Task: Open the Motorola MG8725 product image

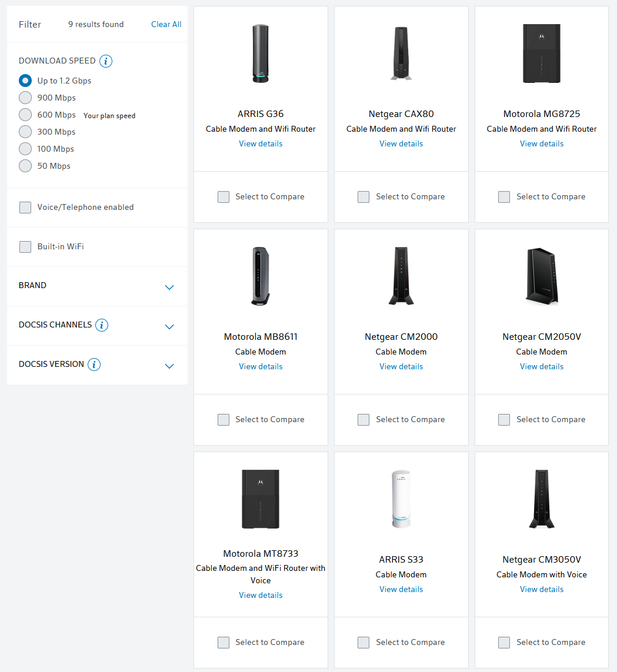Action: 542,54
